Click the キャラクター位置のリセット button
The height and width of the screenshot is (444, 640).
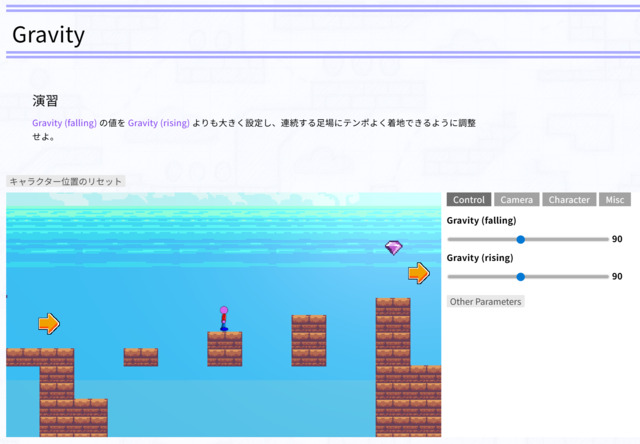[66, 181]
